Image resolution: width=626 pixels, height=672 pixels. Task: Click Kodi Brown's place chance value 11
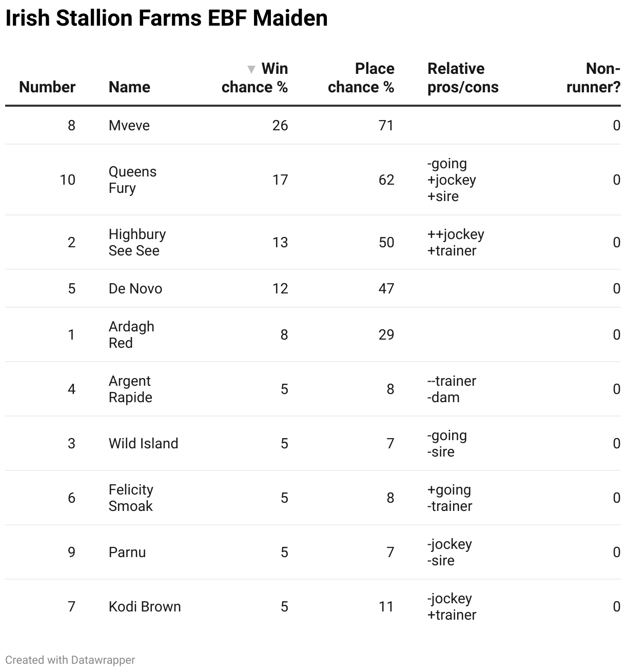[386, 606]
